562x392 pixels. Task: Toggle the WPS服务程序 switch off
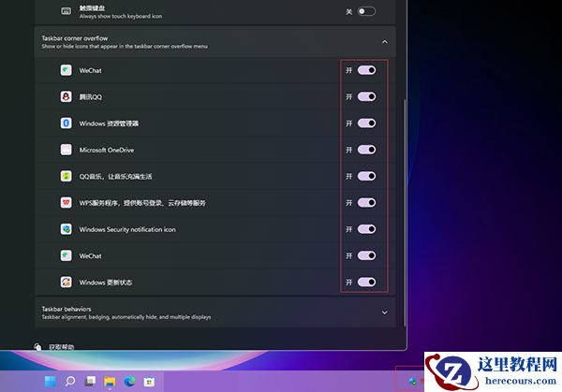(366, 203)
